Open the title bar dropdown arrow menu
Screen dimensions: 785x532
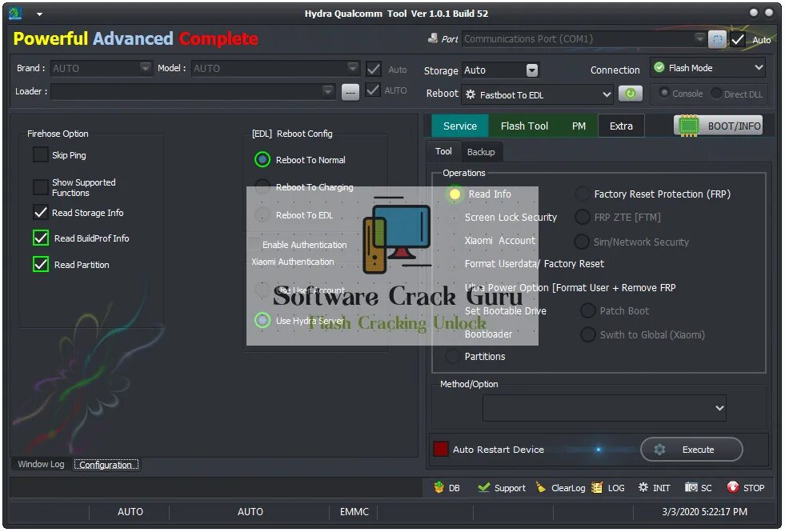click(39, 14)
